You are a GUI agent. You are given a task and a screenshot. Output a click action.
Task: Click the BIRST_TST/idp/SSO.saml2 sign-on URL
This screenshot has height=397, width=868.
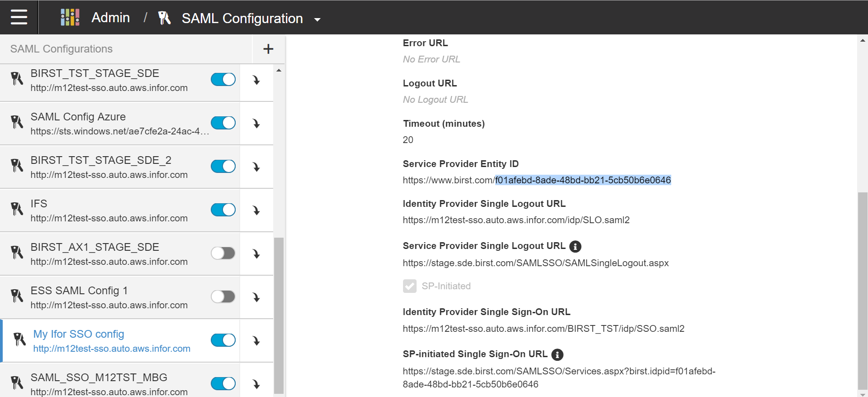coord(544,329)
